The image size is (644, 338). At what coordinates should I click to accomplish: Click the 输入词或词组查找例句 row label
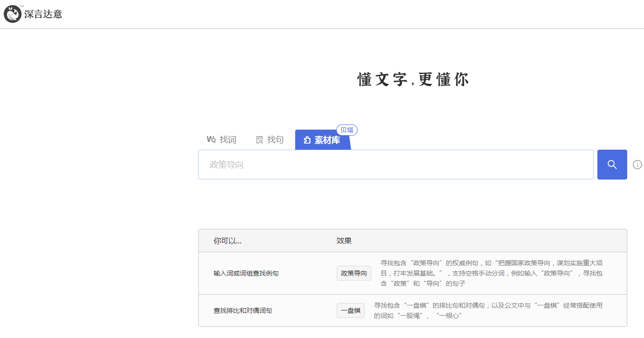pyautogui.click(x=246, y=273)
